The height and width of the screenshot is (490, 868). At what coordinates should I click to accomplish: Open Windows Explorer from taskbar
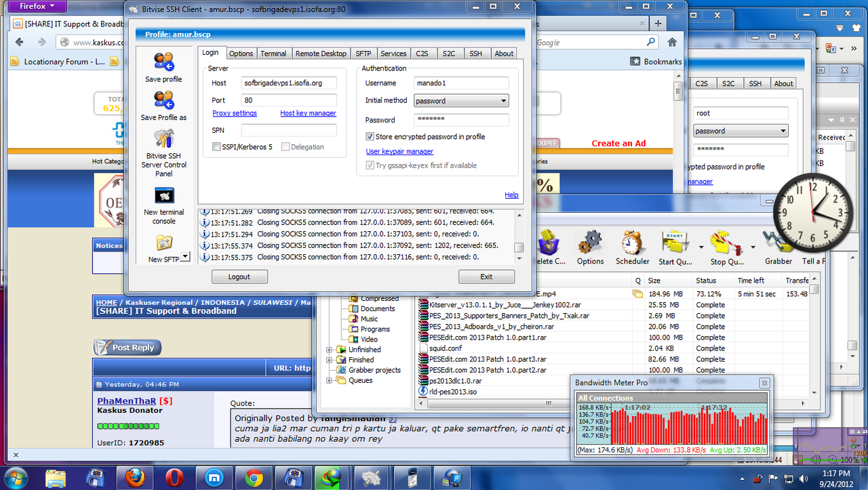(x=55, y=477)
